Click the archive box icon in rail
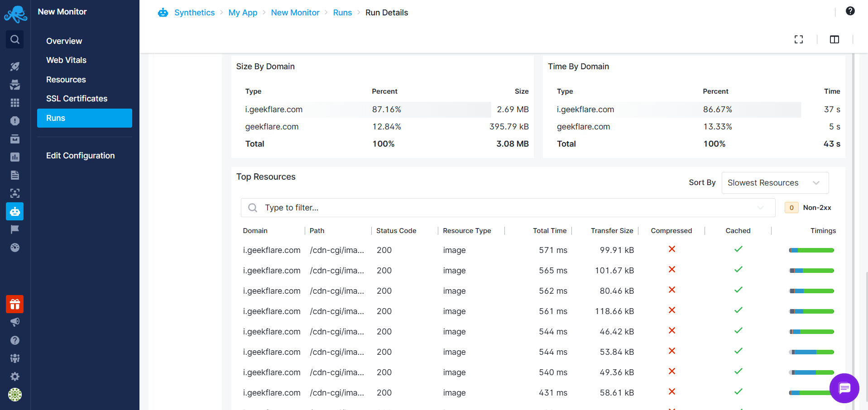 pyautogui.click(x=15, y=139)
